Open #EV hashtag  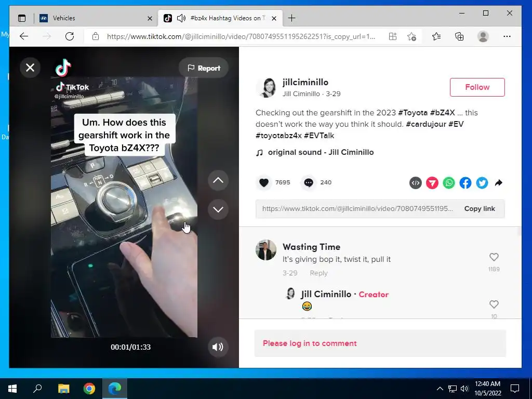(x=456, y=124)
